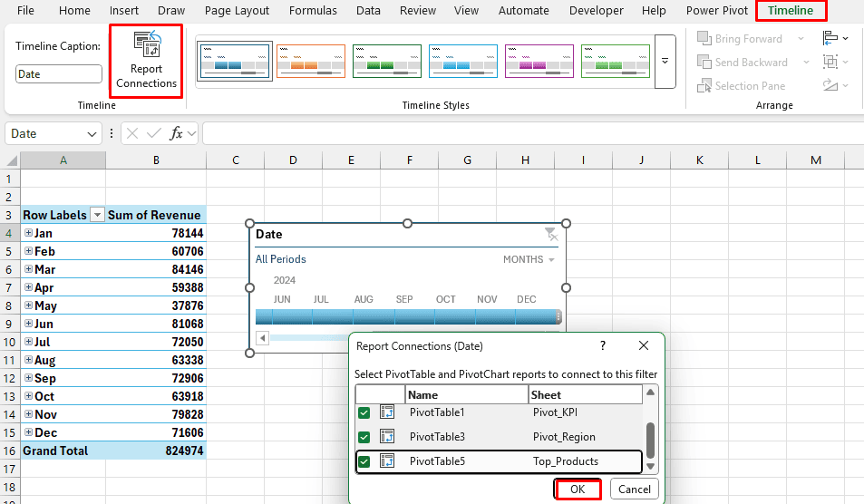864x504 pixels.
Task: Select the OCT segment on the timeline
Action: (454, 316)
